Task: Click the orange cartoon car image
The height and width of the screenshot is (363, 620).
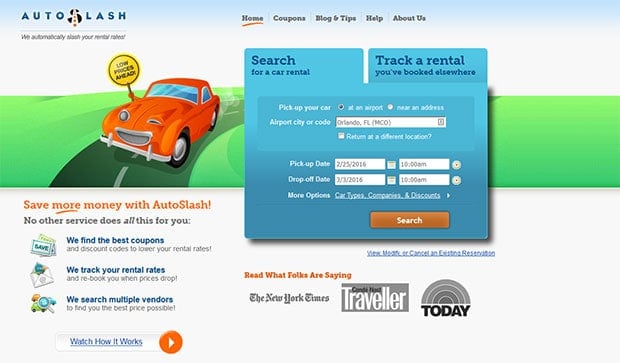Action: (x=160, y=122)
